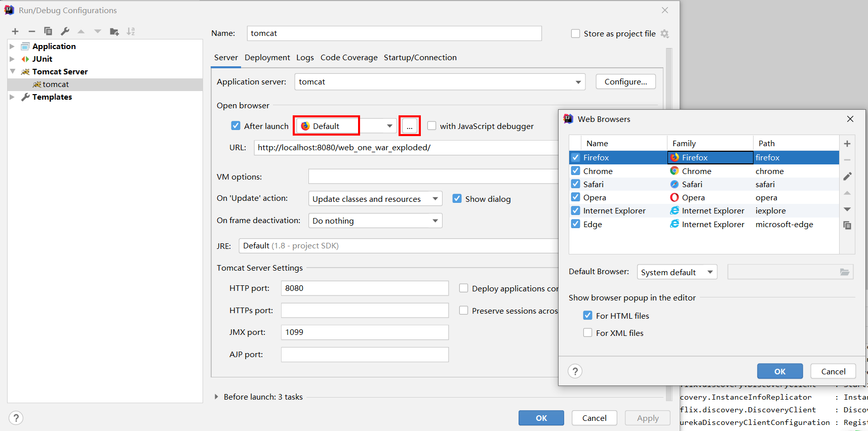This screenshot has width=868, height=431.
Task: Enable with JavaScript debugger checkbox
Action: pos(431,125)
